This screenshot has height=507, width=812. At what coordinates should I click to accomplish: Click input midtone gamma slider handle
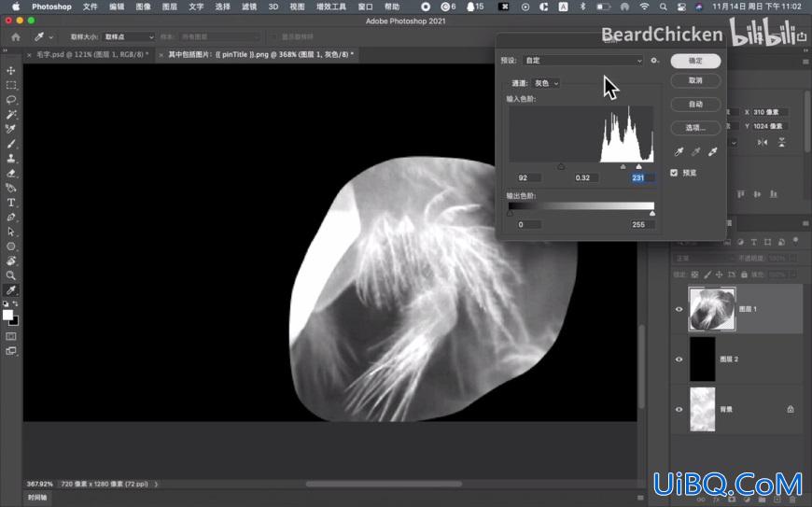(623, 167)
